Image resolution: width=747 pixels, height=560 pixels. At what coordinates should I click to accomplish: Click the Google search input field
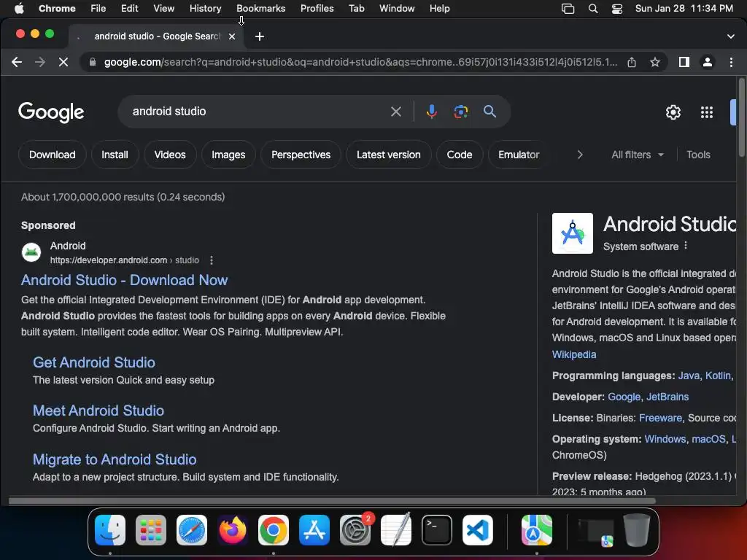(x=258, y=112)
